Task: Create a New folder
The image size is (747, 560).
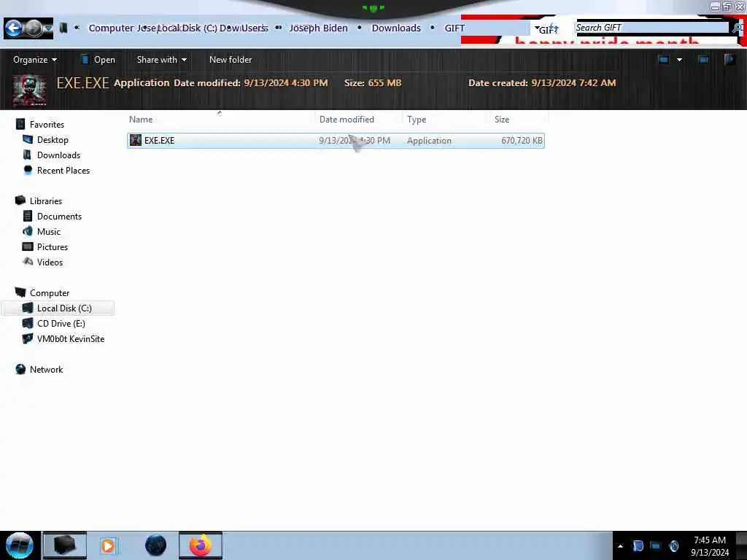Action: [231, 60]
